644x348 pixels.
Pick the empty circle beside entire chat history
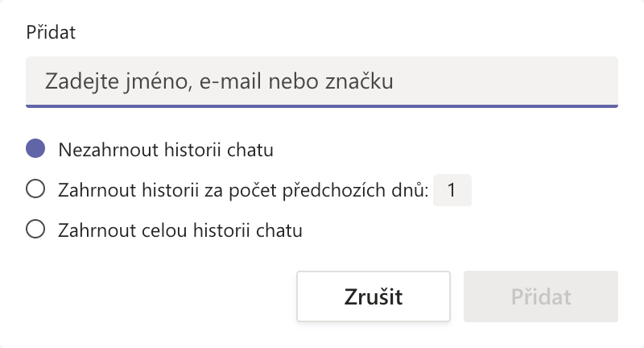tap(35, 230)
